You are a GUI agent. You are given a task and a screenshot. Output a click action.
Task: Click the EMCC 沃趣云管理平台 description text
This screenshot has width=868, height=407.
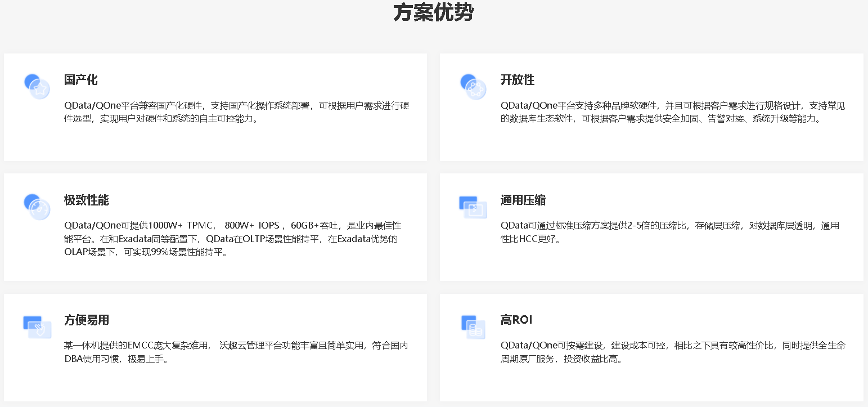236,352
